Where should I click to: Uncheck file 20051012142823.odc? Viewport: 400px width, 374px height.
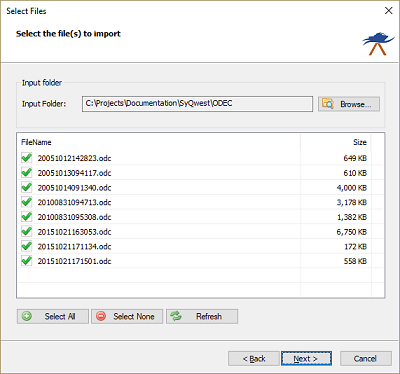[27, 158]
